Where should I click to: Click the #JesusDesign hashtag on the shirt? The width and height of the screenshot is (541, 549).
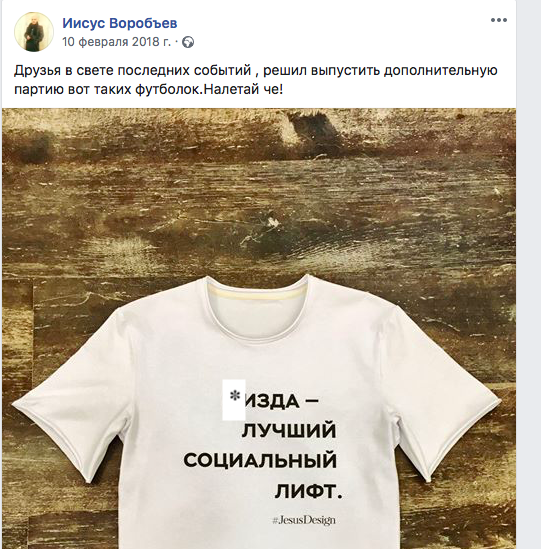[304, 520]
